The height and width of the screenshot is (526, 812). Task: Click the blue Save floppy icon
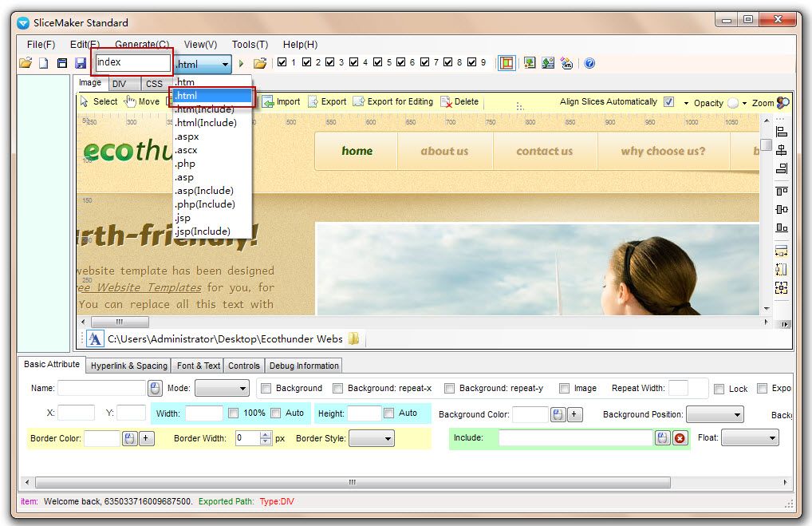(x=81, y=63)
